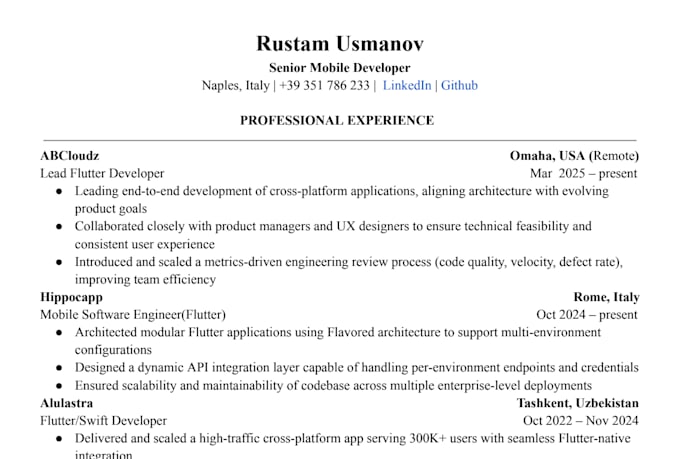Click the name heading 'Rustam Usmanov'
This screenshot has height=459, width=680.
340,43
